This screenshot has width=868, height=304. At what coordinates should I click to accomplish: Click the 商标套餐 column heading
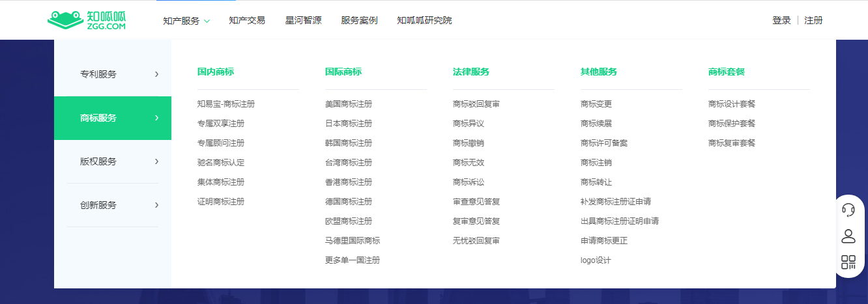tap(727, 72)
